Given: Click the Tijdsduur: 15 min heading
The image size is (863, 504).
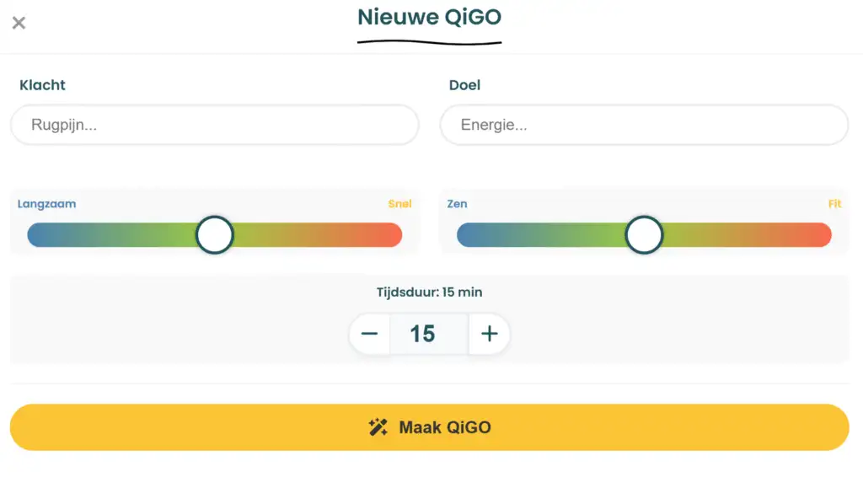Looking at the screenshot, I should [x=429, y=292].
